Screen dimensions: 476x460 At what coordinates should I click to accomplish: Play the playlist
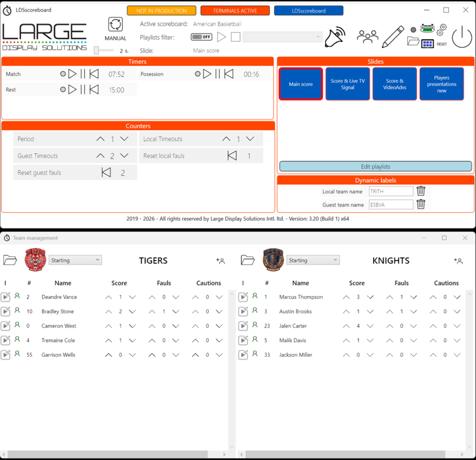222,37
